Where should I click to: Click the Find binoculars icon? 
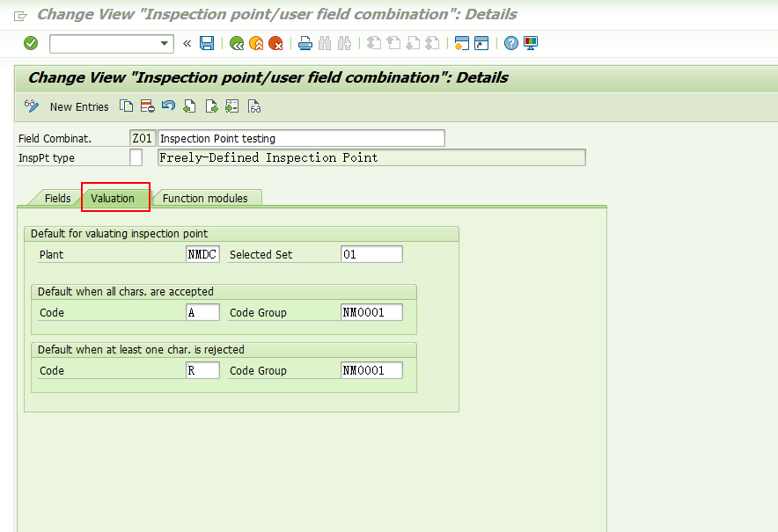pos(325,44)
